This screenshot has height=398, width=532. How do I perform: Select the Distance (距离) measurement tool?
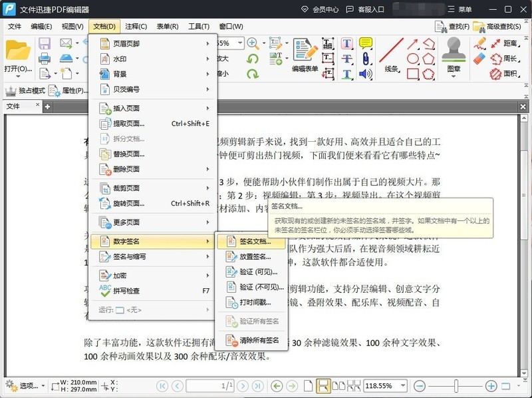pyautogui.click(x=509, y=43)
